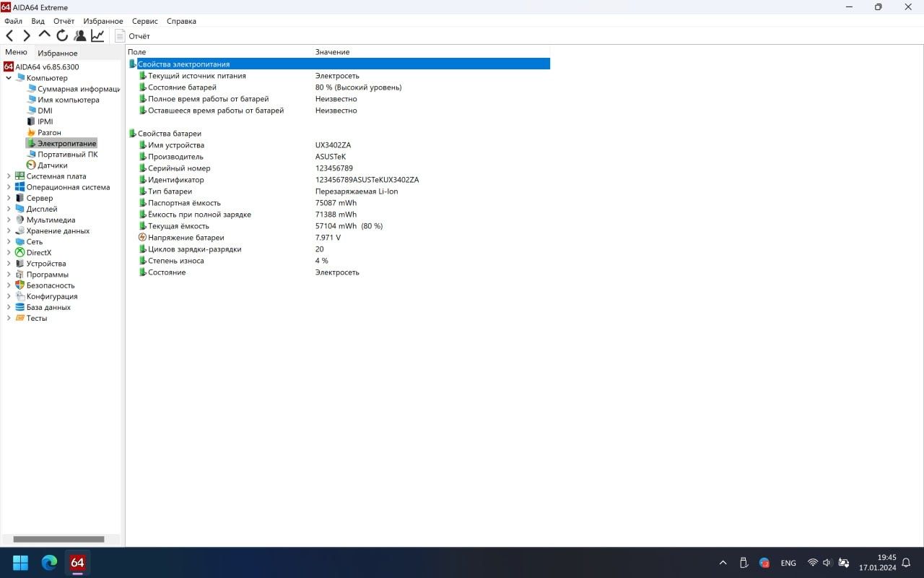
Task: Expand the Сеть node
Action: 9,242
